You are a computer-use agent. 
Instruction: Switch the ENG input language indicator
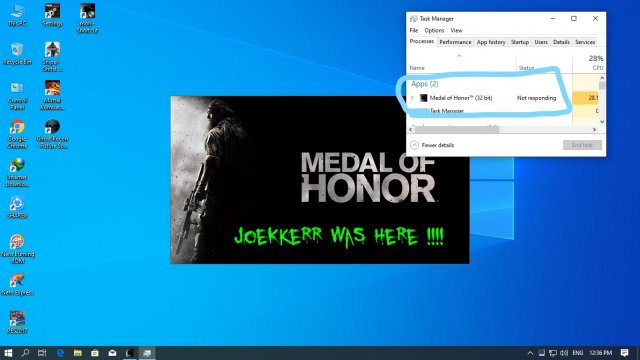[578, 353]
